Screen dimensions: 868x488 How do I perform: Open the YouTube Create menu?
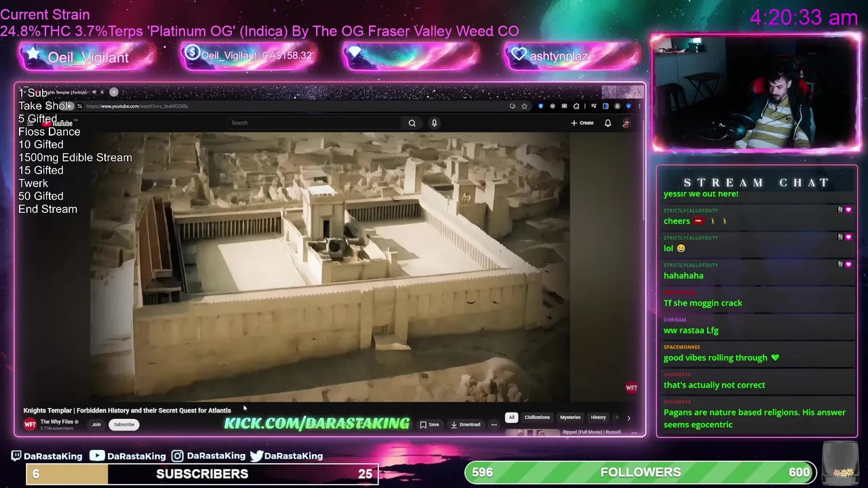(x=582, y=123)
